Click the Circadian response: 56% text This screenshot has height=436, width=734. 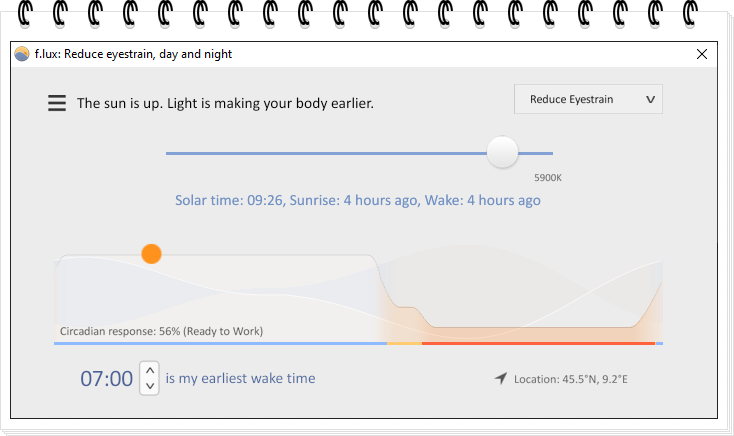[161, 331]
